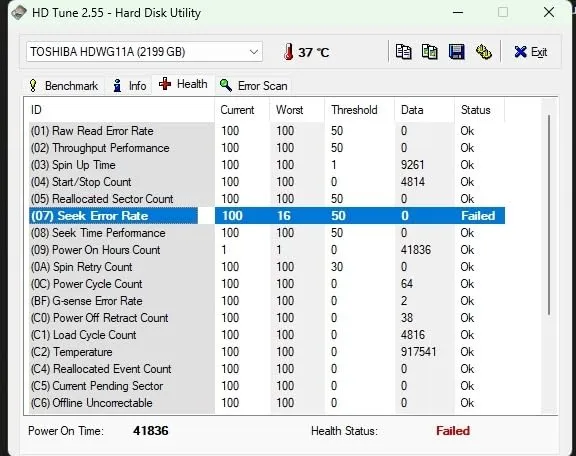576x456 pixels.
Task: Click the Power On Time value 41836
Action: point(151,431)
